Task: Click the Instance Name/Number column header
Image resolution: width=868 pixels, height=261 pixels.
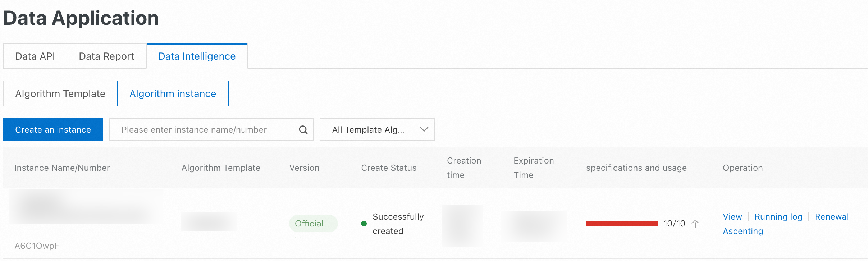Action: click(62, 168)
